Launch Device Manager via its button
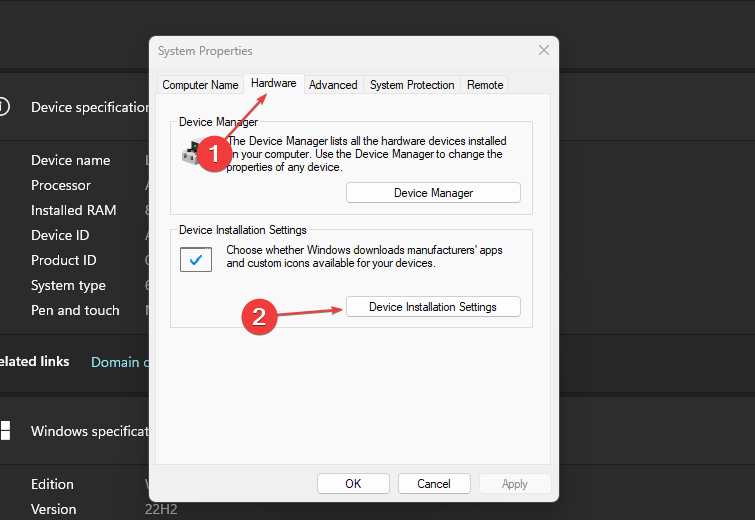 tap(433, 193)
